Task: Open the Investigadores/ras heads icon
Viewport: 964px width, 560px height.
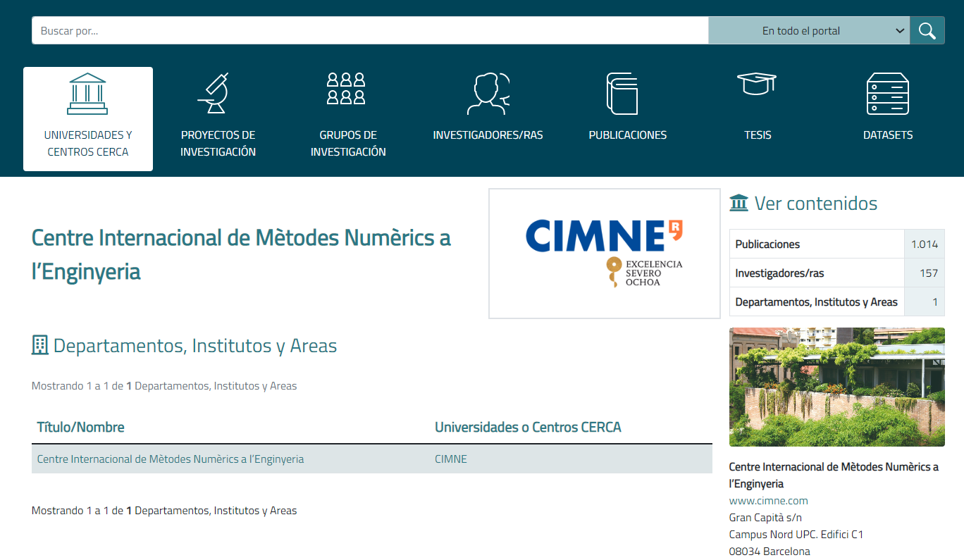Action: (x=488, y=94)
